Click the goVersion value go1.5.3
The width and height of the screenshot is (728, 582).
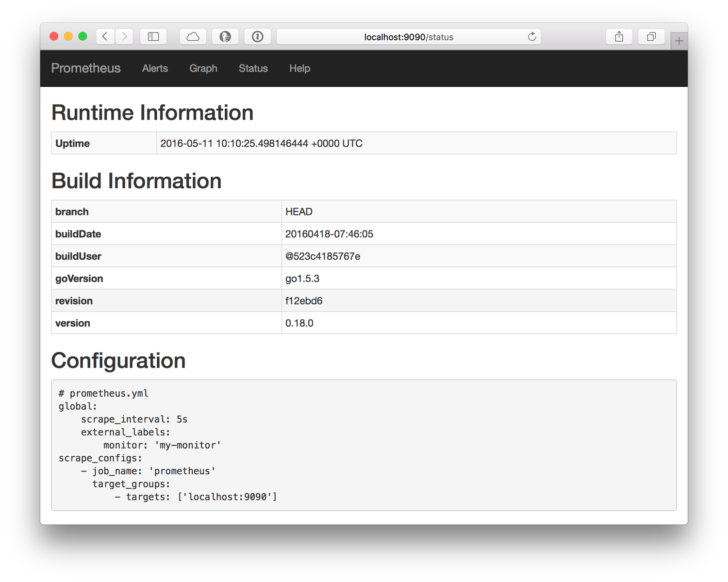pyautogui.click(x=302, y=279)
